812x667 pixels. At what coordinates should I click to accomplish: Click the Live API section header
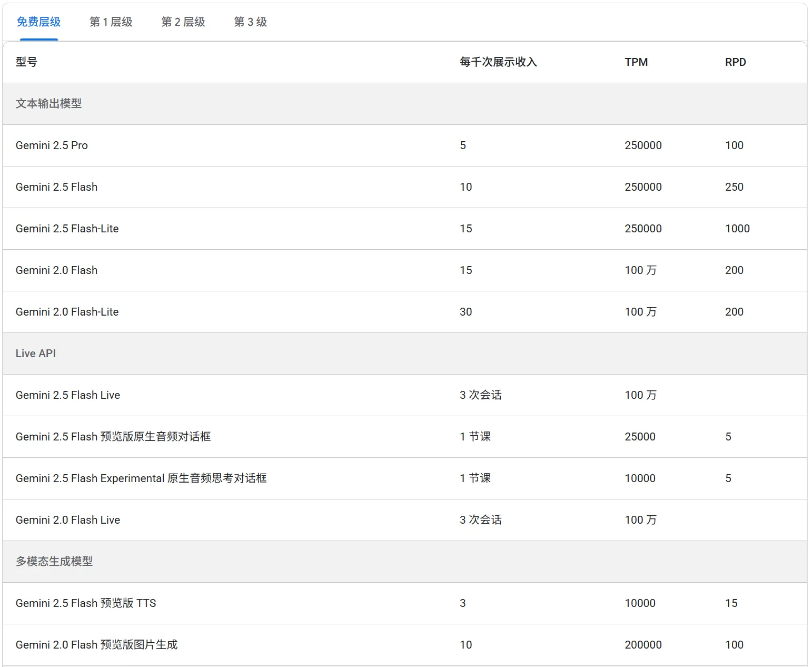[36, 354]
